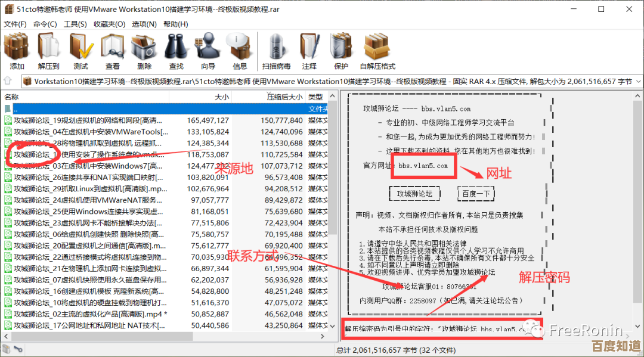Select the parent folder ".." row
The image size is (644, 357).
(x=89, y=109)
